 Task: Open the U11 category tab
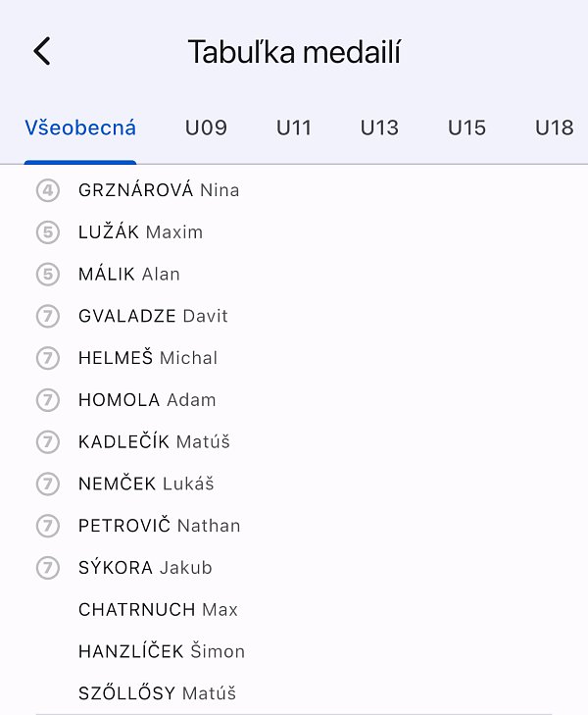click(x=294, y=128)
